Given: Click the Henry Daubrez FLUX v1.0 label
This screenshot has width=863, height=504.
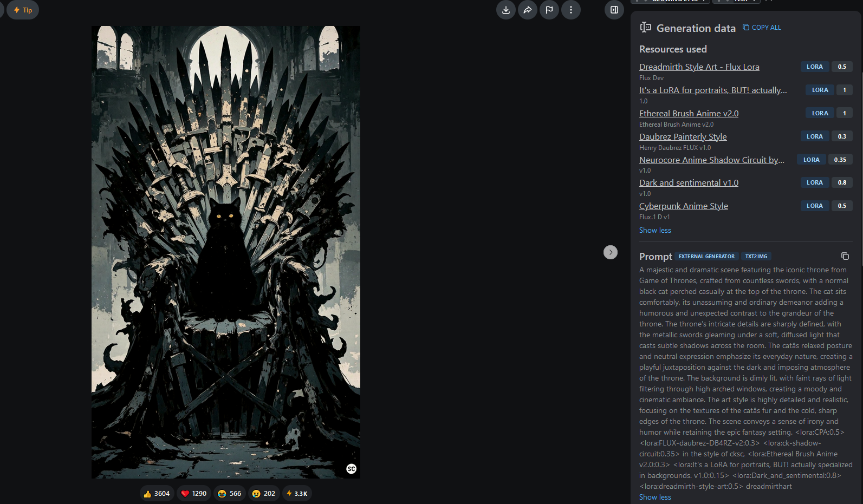Looking at the screenshot, I should click(x=675, y=148).
